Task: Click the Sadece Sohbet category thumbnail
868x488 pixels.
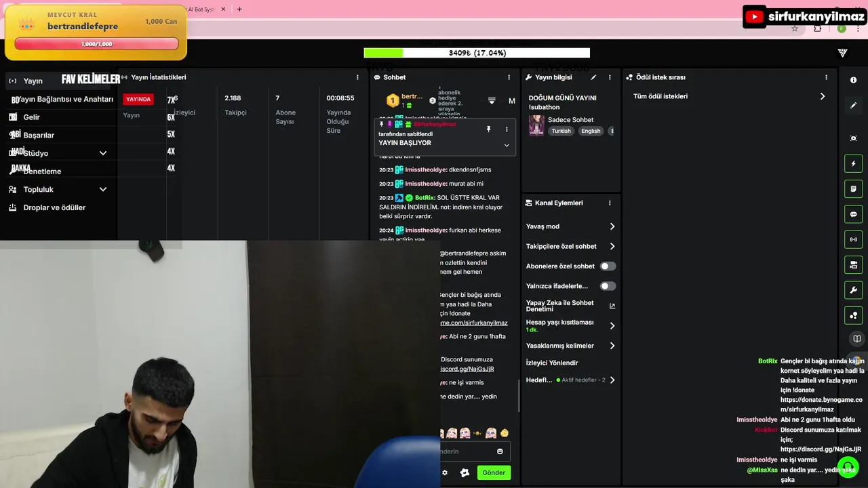Action: pyautogui.click(x=536, y=125)
